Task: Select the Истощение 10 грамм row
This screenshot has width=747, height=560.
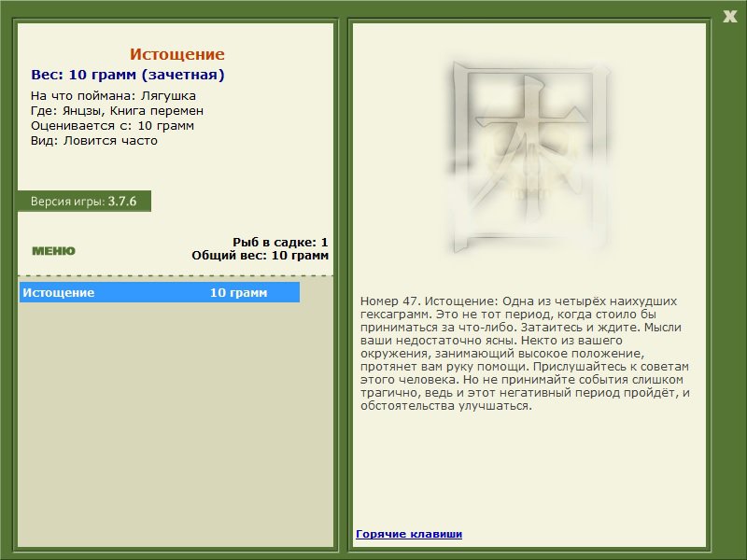Action: coord(160,292)
